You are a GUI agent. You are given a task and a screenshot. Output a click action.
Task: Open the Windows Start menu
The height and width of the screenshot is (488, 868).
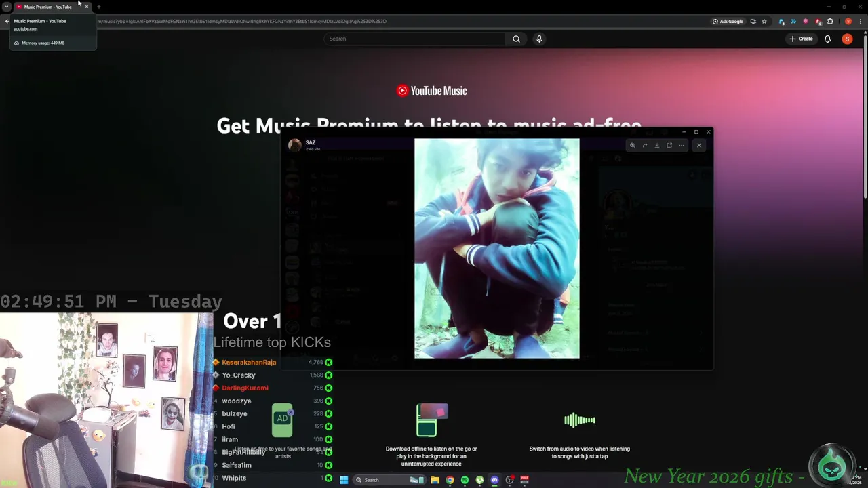click(344, 480)
